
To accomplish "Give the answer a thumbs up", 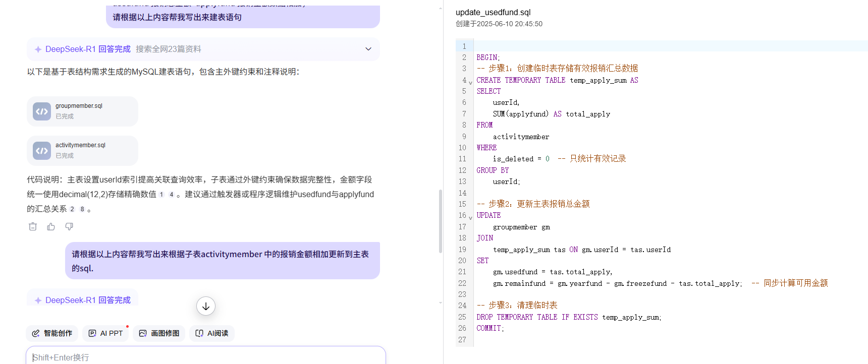I will [51, 227].
